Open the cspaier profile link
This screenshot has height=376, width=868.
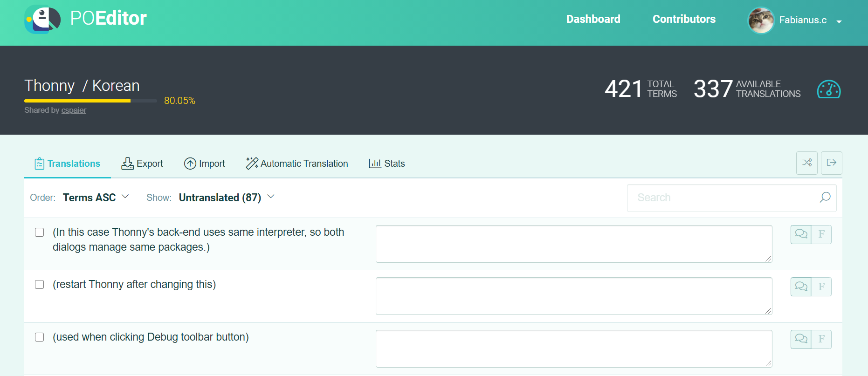[x=74, y=110]
